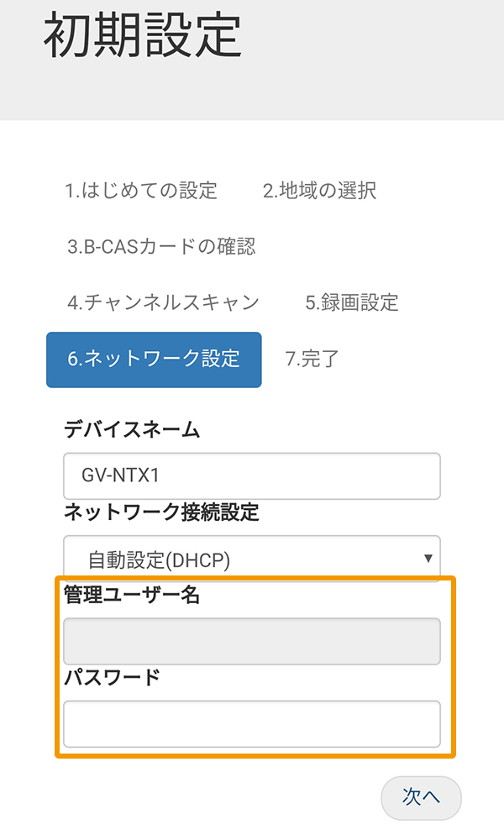This screenshot has width=504, height=830.
Task: Switch to the 2.地域の選択 step
Action: [320, 192]
